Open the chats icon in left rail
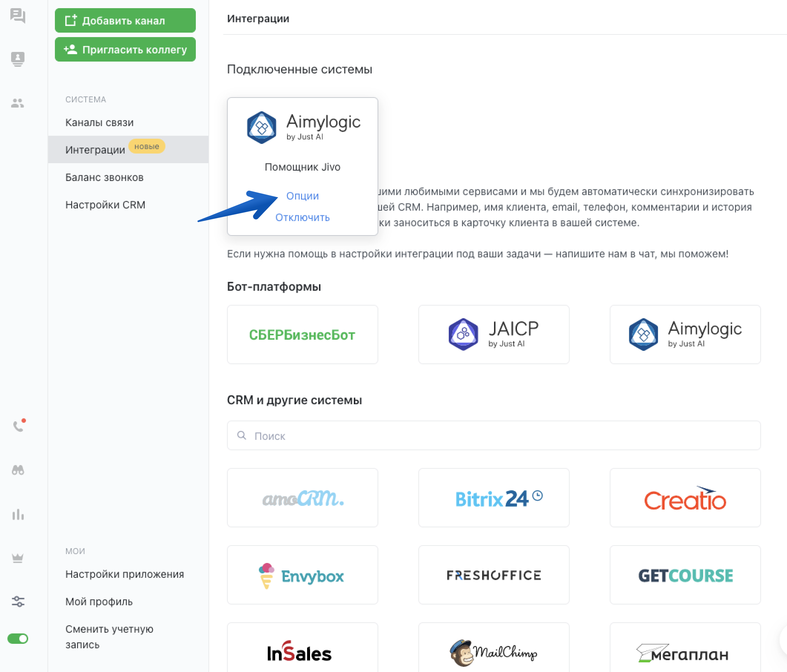 pyautogui.click(x=18, y=16)
